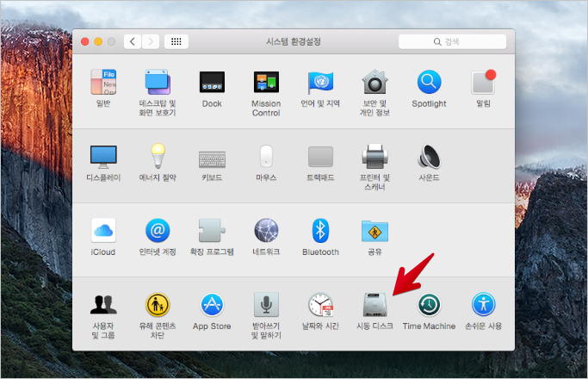The width and height of the screenshot is (588, 379).
Task: Open 트랙패드 preferences
Action: 320,157
